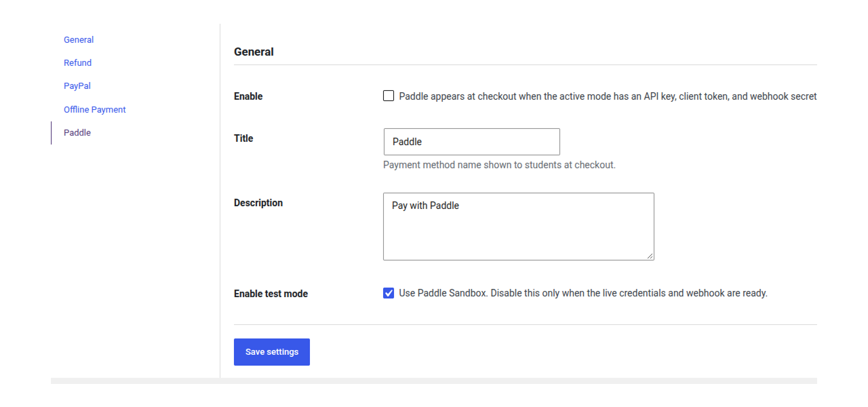Click the 'General' section heading
Image resolution: width=868 pixels, height=407 pixels.
tap(254, 52)
